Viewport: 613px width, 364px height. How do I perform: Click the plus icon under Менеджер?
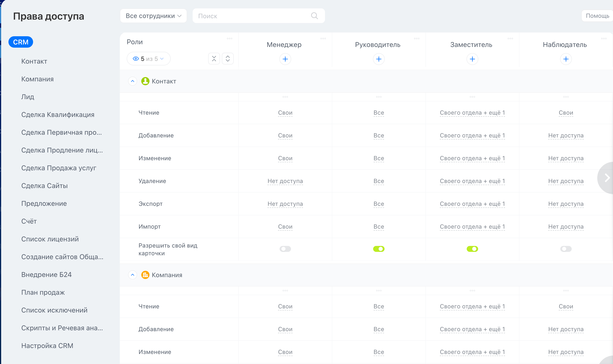click(285, 59)
